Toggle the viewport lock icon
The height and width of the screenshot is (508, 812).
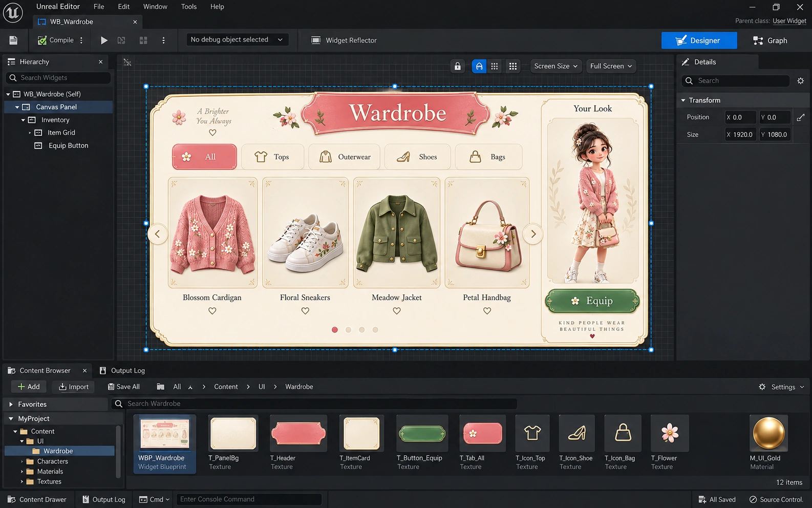point(458,66)
